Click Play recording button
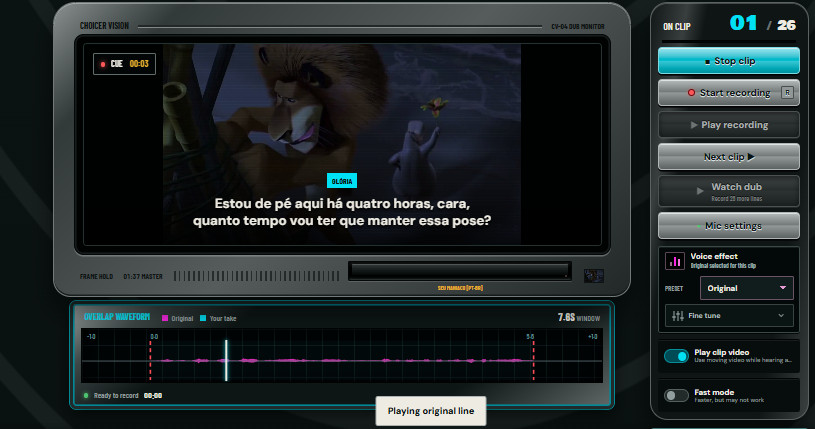Image resolution: width=815 pixels, height=429 pixels. [x=729, y=125]
